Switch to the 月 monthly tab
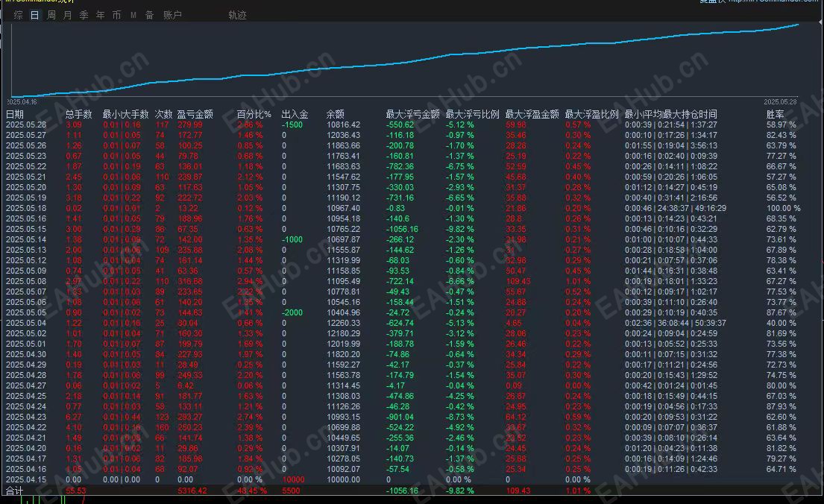Image resolution: width=824 pixels, height=504 pixels. tap(67, 15)
